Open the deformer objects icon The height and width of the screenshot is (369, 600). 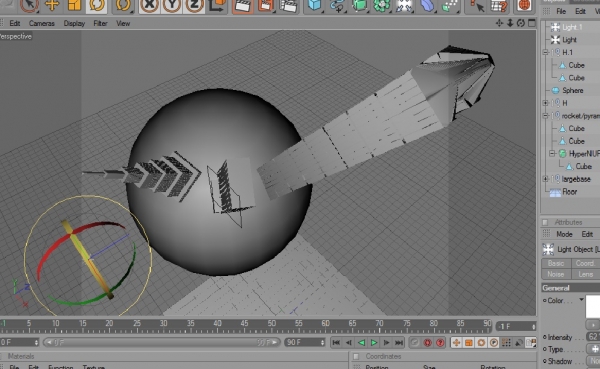(x=427, y=5)
